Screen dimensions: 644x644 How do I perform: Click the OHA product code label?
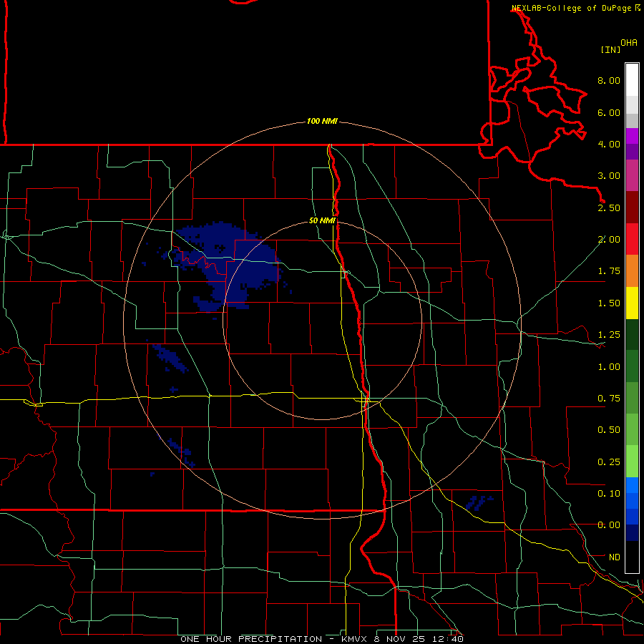point(629,42)
